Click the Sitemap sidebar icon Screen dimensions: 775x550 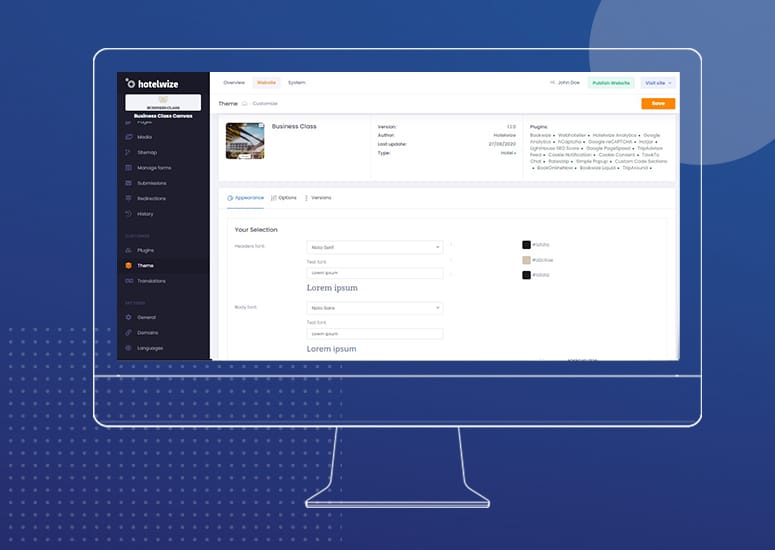[x=129, y=152]
